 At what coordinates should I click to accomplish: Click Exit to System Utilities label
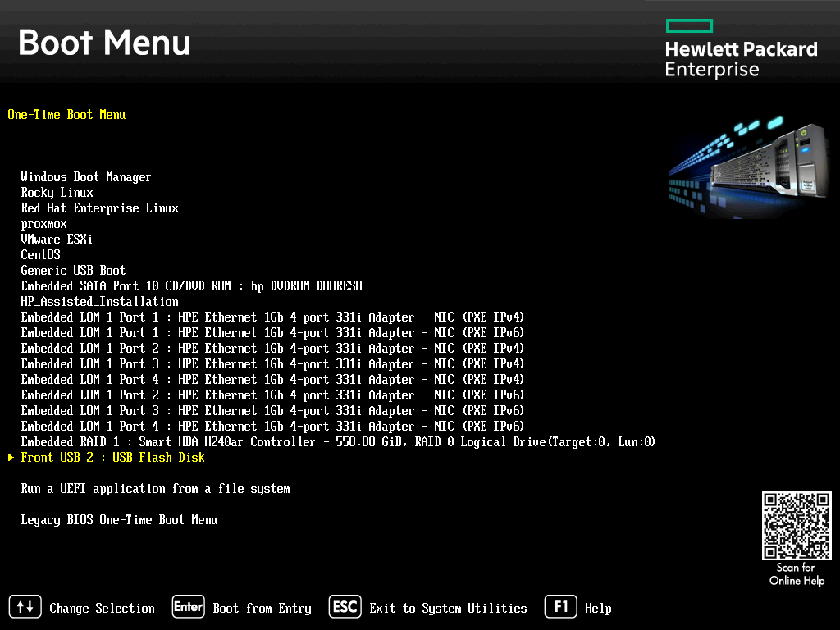pyautogui.click(x=449, y=608)
